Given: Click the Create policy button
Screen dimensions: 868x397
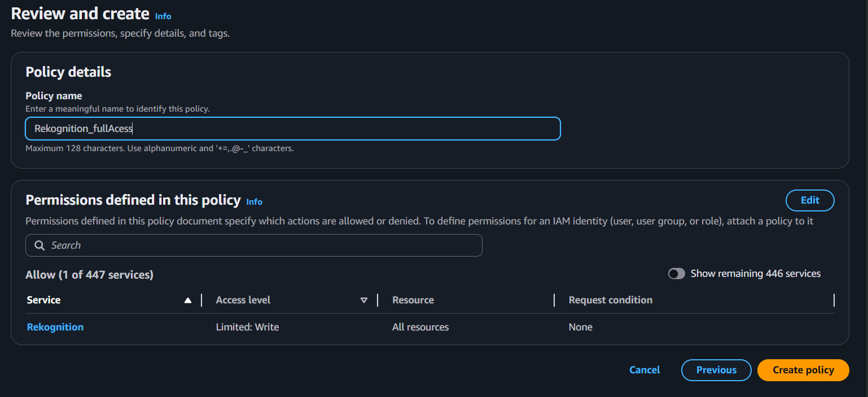Looking at the screenshot, I should [803, 370].
